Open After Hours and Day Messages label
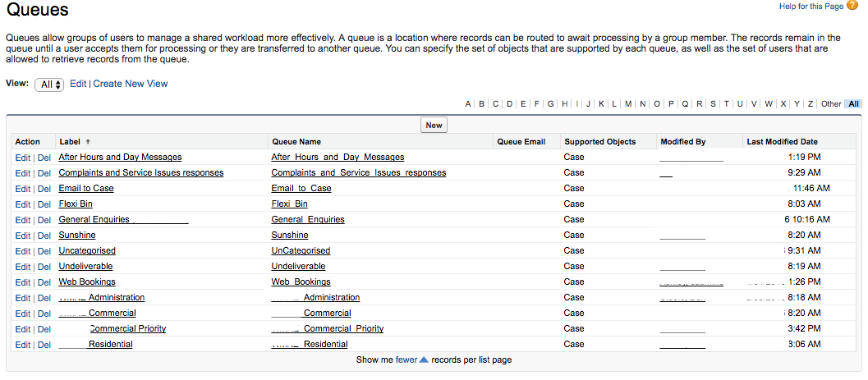This screenshot has width=868, height=380. [120, 157]
